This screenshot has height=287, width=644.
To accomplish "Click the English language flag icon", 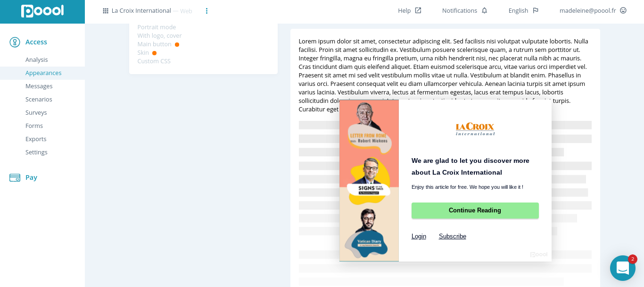I will click(x=536, y=10).
